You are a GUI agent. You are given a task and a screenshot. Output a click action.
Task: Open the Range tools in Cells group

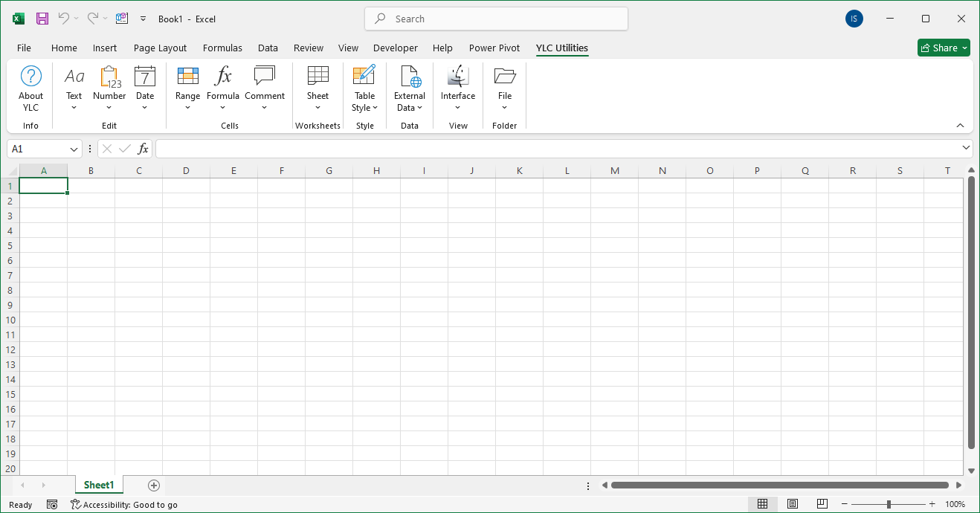187,77
